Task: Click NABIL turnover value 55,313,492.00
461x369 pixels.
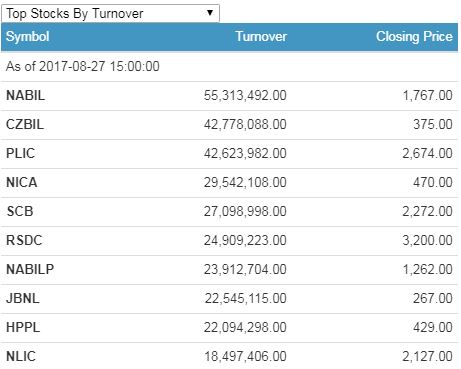Action: (x=245, y=96)
